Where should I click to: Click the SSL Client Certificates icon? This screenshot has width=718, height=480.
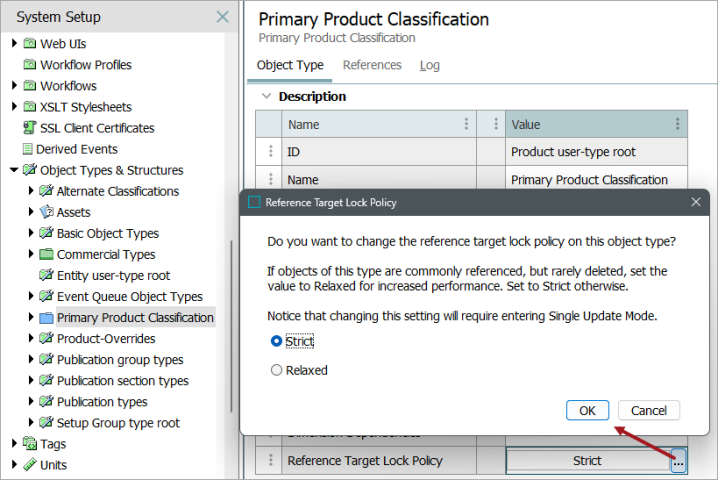tap(30, 128)
